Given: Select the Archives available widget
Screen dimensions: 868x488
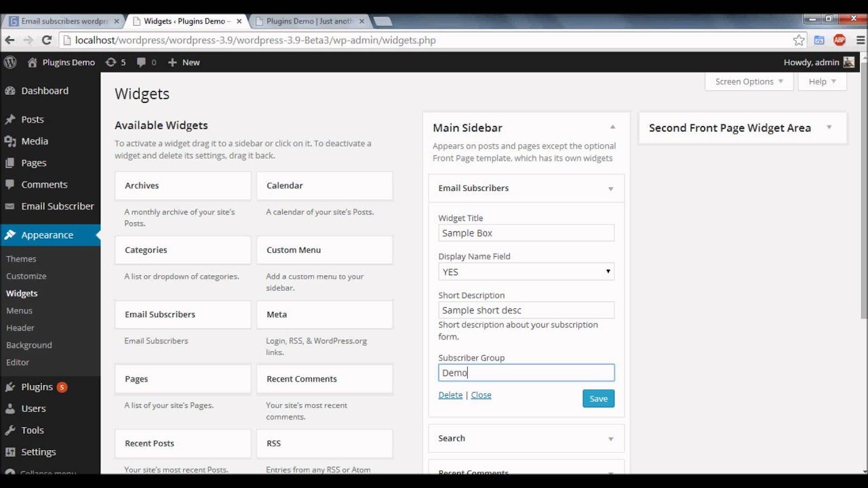Looking at the screenshot, I should (x=183, y=186).
